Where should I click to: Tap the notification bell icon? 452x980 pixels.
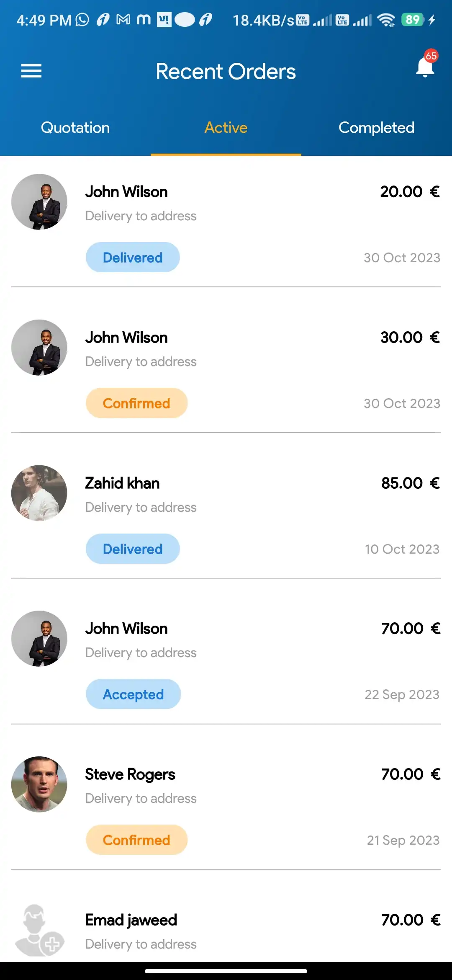(x=425, y=67)
